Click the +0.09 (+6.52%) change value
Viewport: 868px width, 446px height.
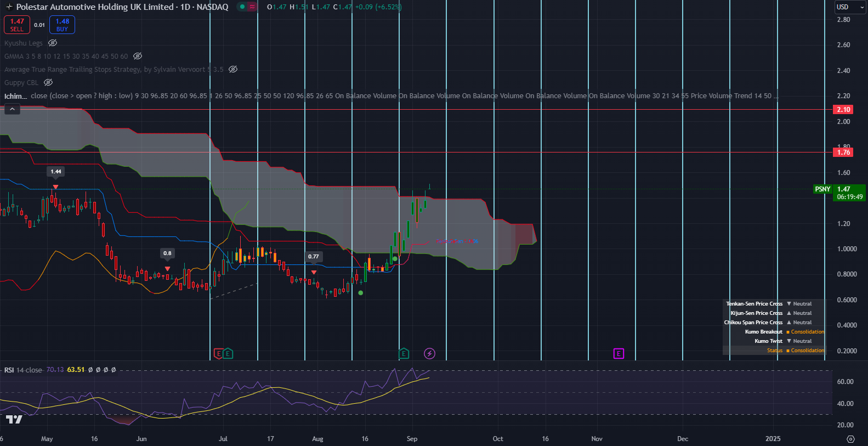(x=378, y=7)
